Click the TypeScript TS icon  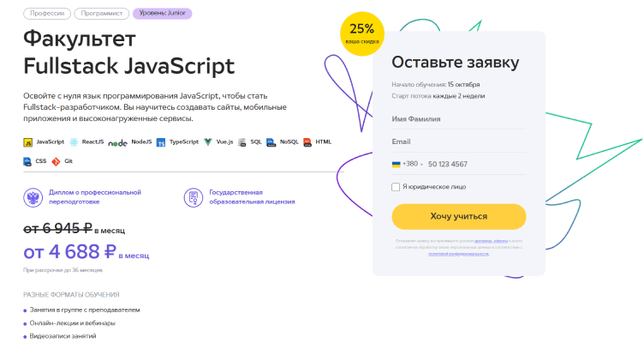tap(161, 142)
